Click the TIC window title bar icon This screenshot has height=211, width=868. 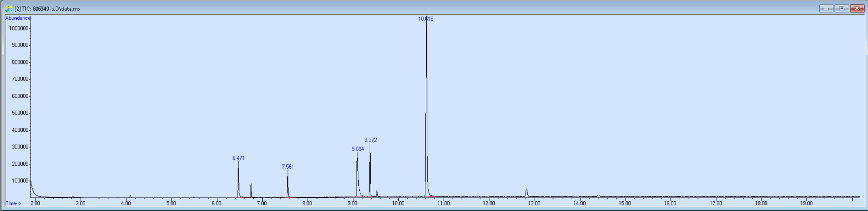[x=8, y=8]
